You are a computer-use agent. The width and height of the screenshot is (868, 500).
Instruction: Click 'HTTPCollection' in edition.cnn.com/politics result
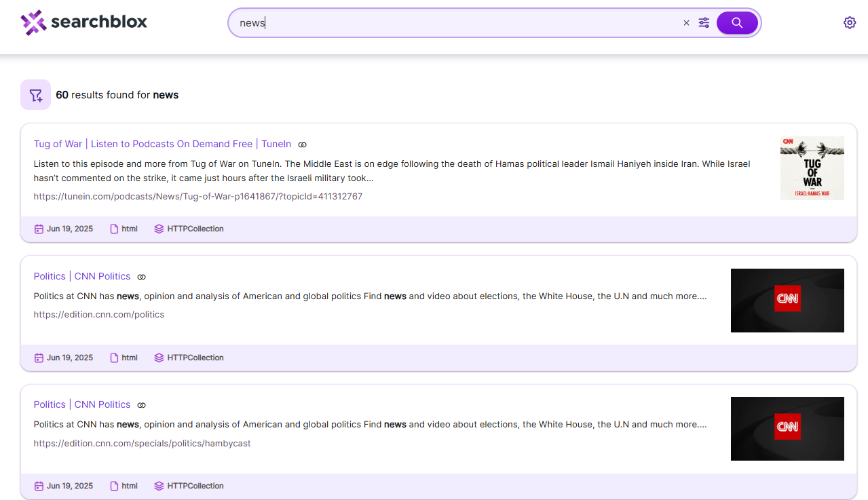coord(195,358)
